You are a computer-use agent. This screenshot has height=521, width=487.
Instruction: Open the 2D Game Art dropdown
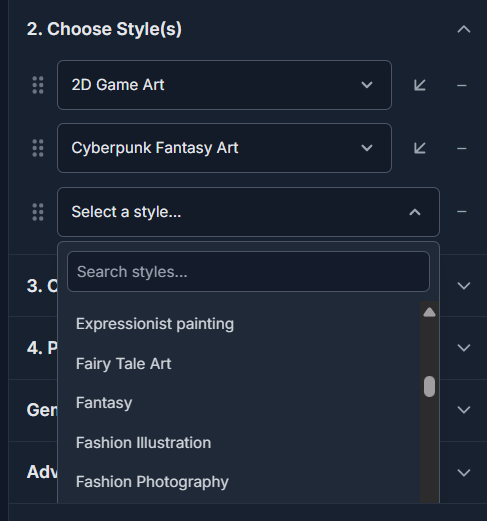pos(224,85)
